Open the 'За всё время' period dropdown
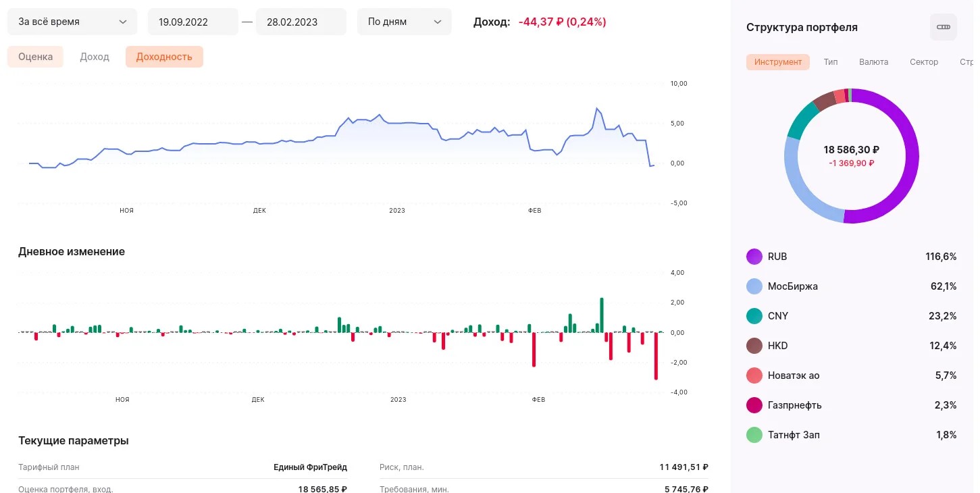 [x=72, y=22]
